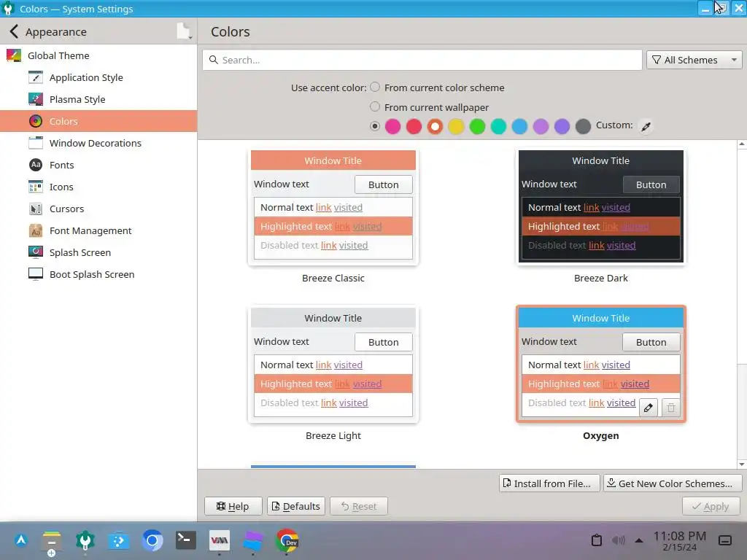Click the Global Theme icon in sidebar
Screen dimensions: 747x560
14,55
